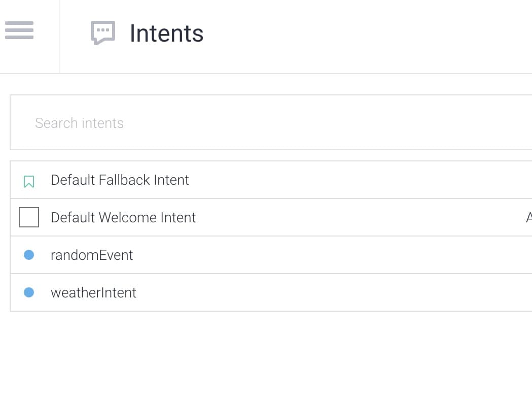This screenshot has width=532, height=401.
Task: Click the cut-off 'A' label in Welcome row
Action: click(529, 217)
